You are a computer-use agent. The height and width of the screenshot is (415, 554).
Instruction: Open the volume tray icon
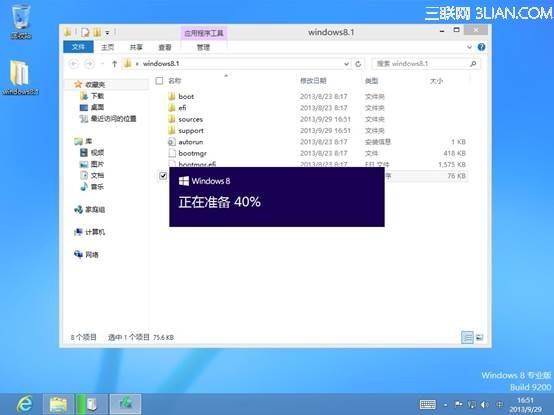click(x=485, y=404)
